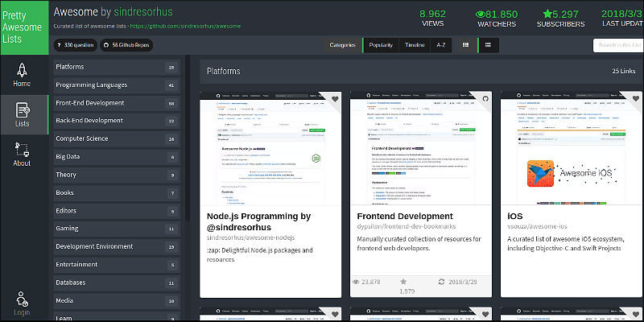Open Node.js Programming by @sindresorhus title
This screenshot has width=644, height=322.
click(258, 221)
